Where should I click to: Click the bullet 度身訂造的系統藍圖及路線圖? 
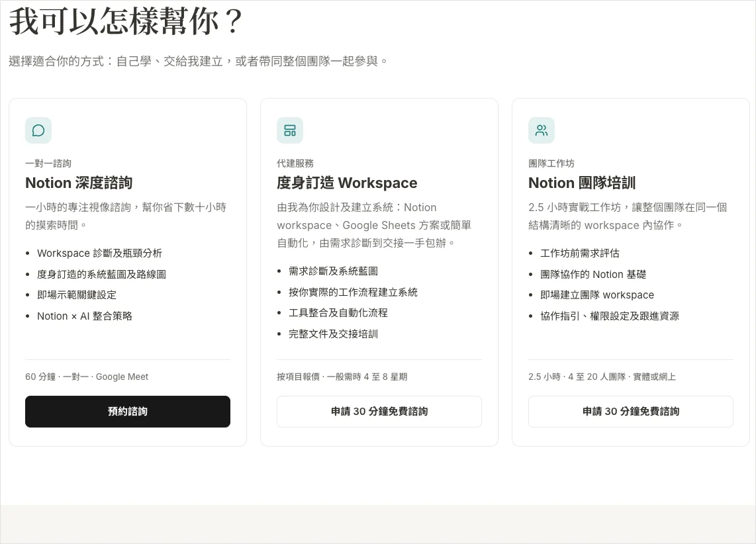pos(101,274)
